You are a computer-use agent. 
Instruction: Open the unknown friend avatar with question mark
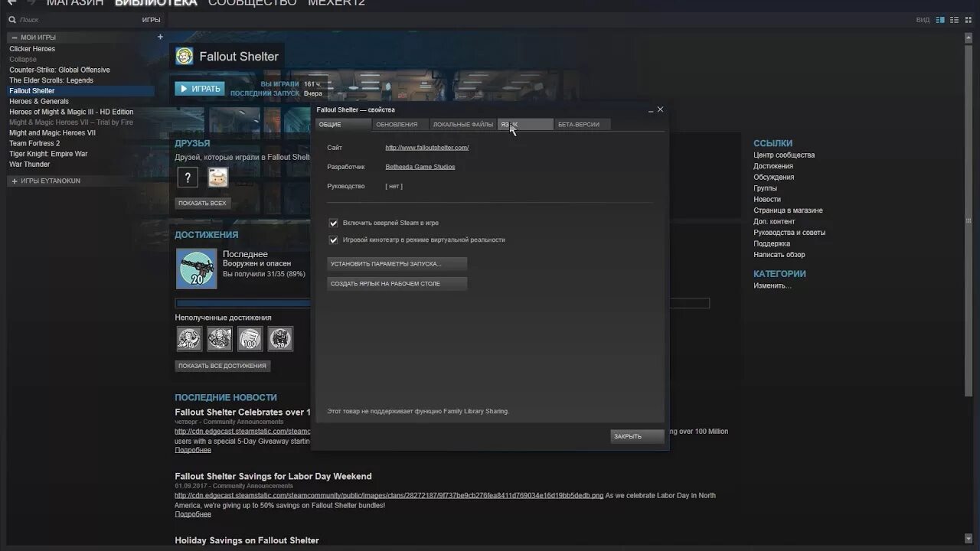coord(188,178)
